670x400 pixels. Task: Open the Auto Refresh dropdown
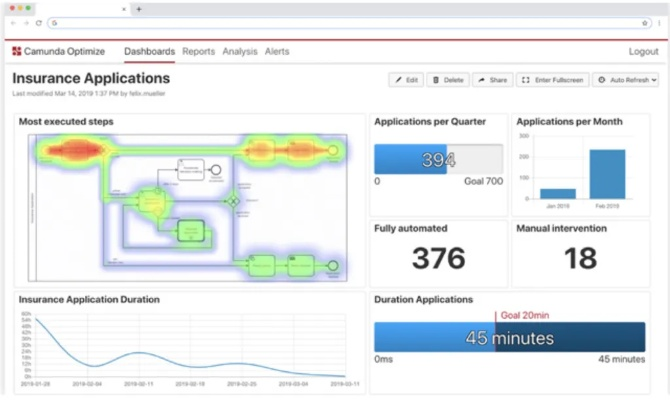[x=625, y=80]
